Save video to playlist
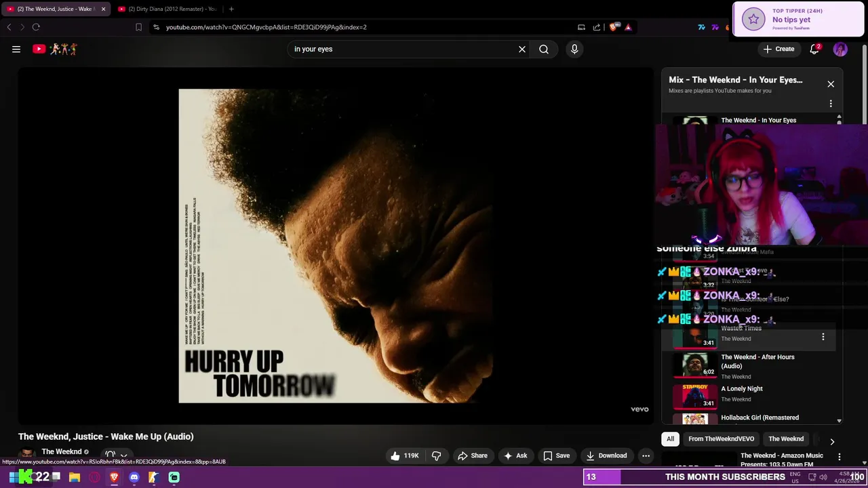Viewport: 868px width, 488px height. point(557,455)
